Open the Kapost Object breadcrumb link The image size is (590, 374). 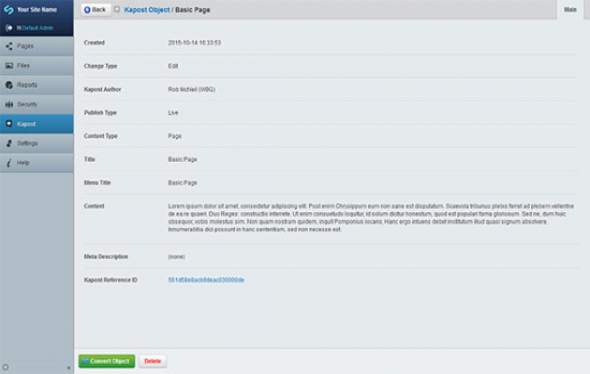click(147, 10)
